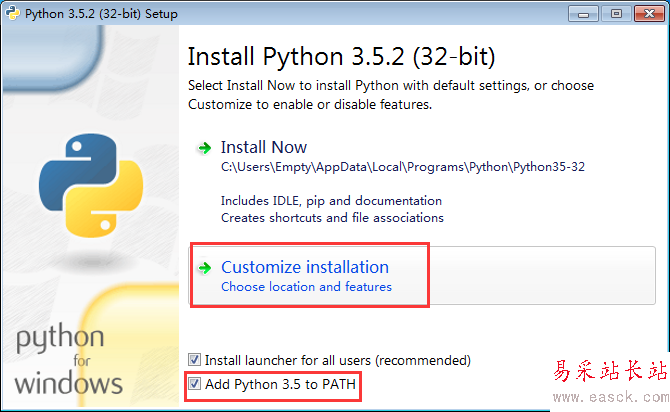The width and height of the screenshot is (670, 412).
Task: Click the "python for windows" branding text
Action: tap(69, 359)
